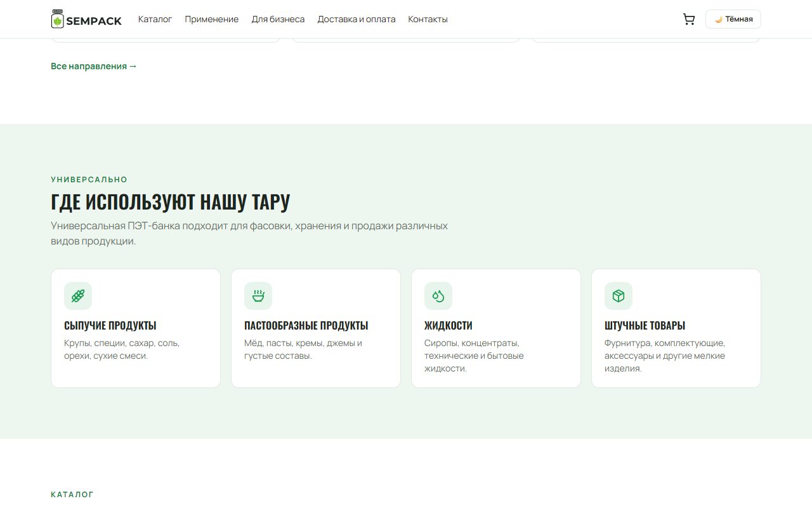This screenshot has width=812, height=508.
Task: Open the Каталог menu item
Action: (x=155, y=19)
